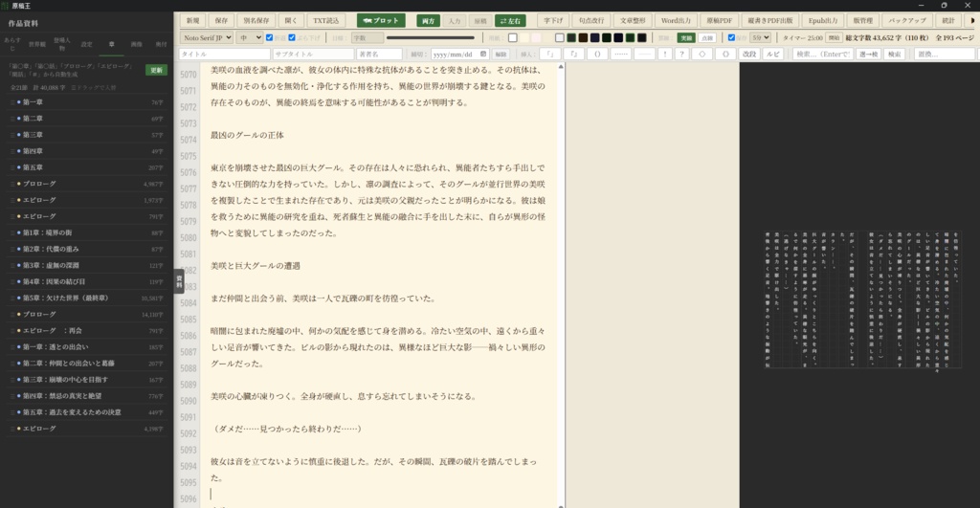This screenshot has height=508, width=980.
Task: Insert ! exclamation mark button
Action: tap(665, 55)
